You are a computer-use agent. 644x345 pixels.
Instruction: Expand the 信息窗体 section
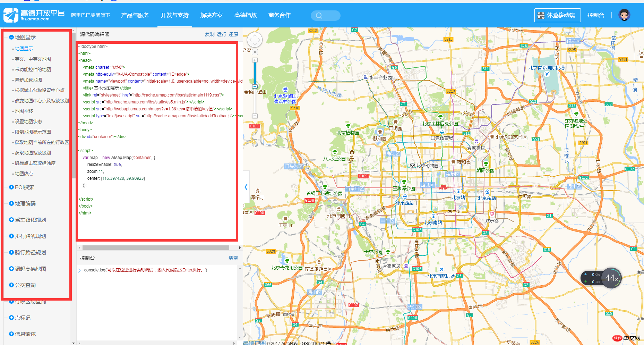click(11, 334)
